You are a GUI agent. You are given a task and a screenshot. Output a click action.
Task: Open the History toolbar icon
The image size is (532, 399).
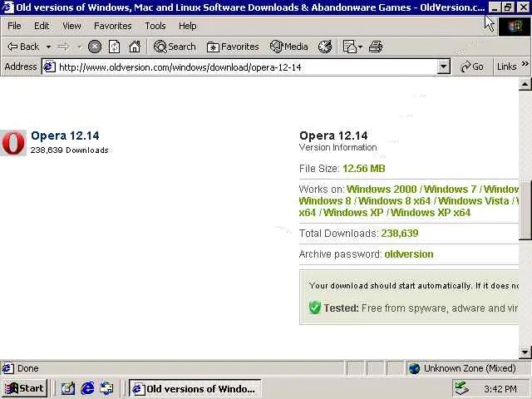tap(325, 47)
